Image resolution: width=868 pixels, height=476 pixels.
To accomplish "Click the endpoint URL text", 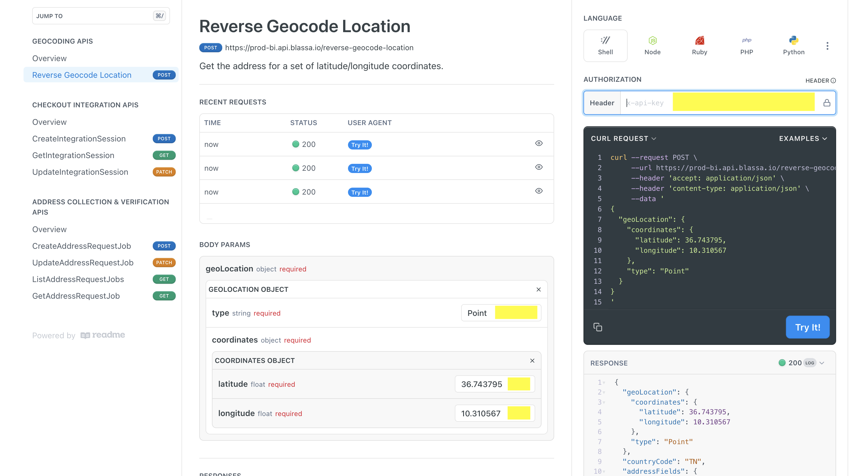I will point(319,47).
